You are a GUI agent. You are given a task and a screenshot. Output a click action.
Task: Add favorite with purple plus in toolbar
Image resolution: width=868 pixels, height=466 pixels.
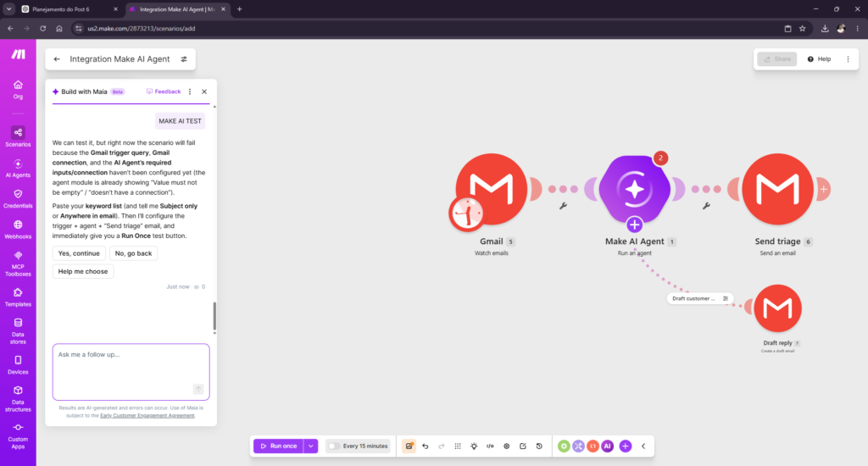click(626, 446)
